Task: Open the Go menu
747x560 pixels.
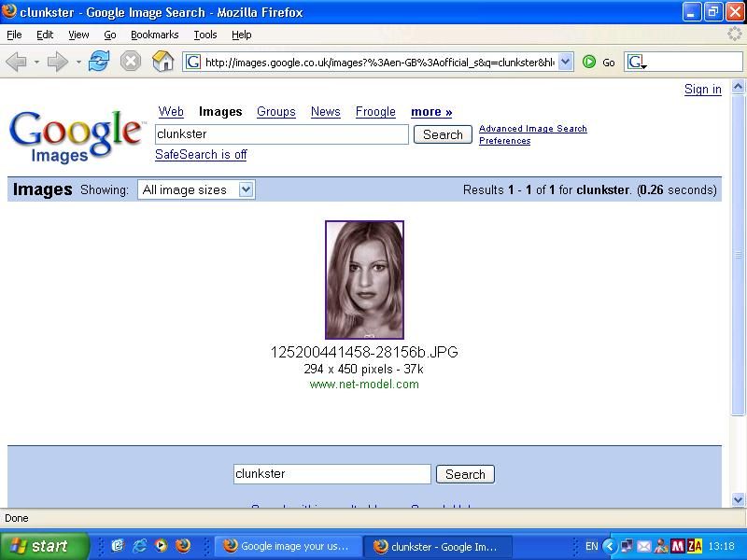Action: click(110, 35)
